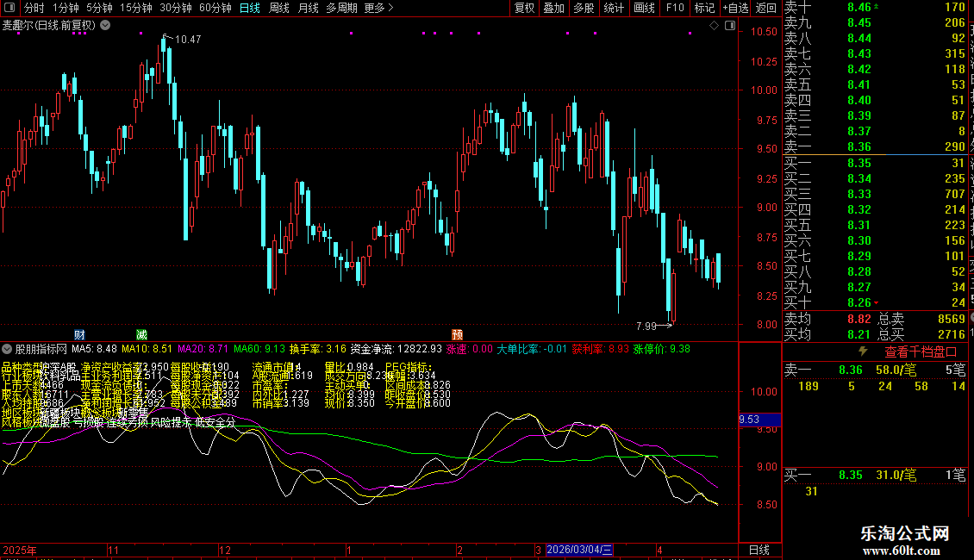Screen dimensions: 974x560
Task: Click the 卖均 8.82 value
Action: [x=859, y=319]
